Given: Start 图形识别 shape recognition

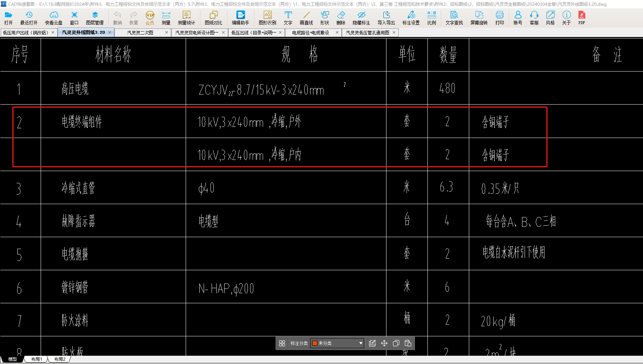Looking at the screenshot, I should click(x=267, y=18).
